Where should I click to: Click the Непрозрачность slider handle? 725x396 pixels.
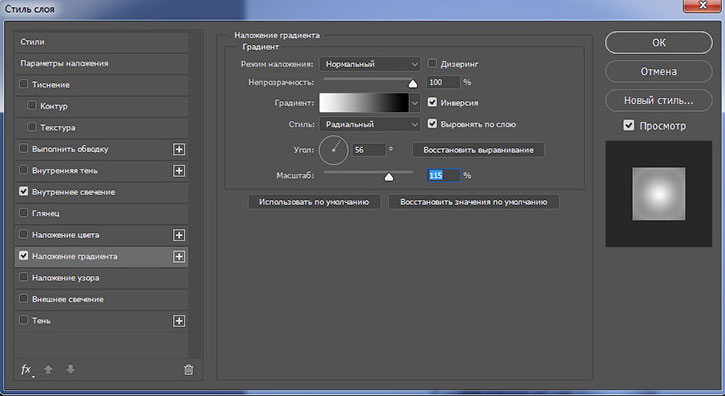(x=412, y=83)
